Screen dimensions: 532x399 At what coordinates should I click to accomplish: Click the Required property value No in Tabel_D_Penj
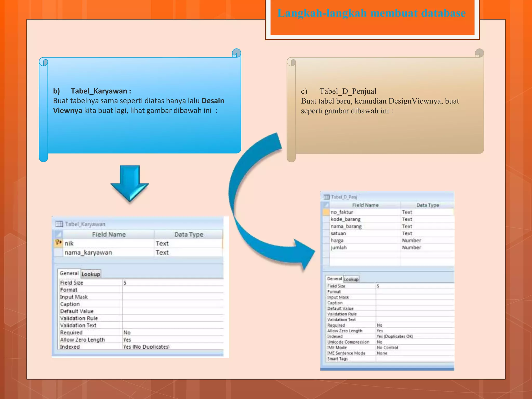380,325
